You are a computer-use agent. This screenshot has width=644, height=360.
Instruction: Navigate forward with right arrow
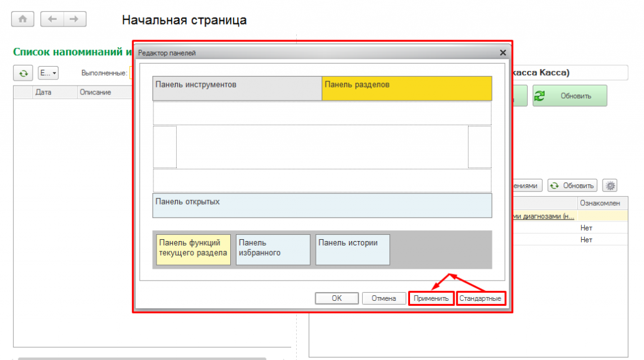tap(74, 19)
